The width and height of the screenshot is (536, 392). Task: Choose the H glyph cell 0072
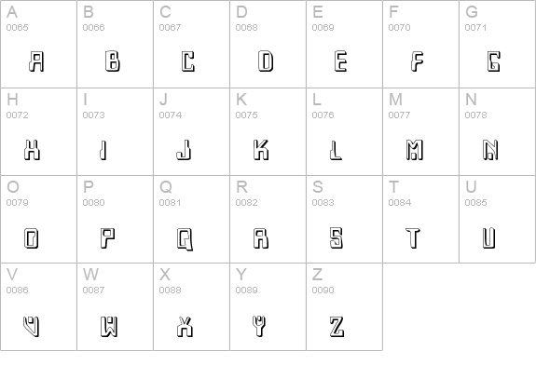point(38,132)
